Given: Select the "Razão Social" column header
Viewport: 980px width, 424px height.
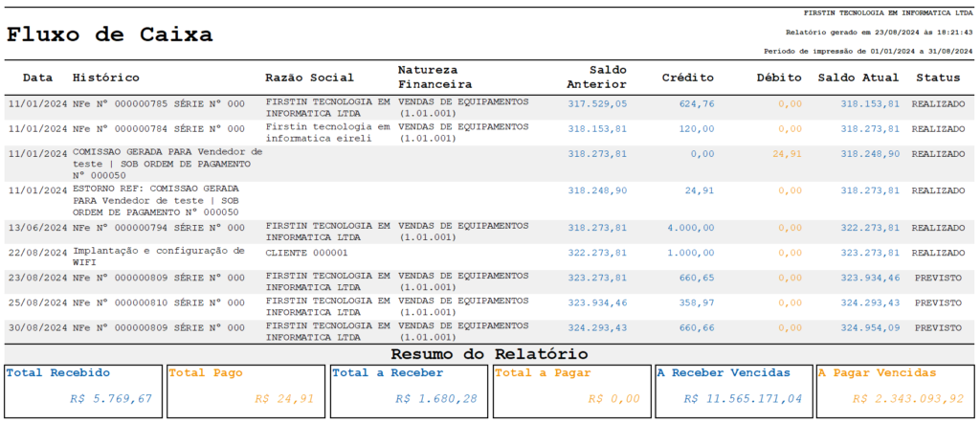Looking at the screenshot, I should pos(309,78).
